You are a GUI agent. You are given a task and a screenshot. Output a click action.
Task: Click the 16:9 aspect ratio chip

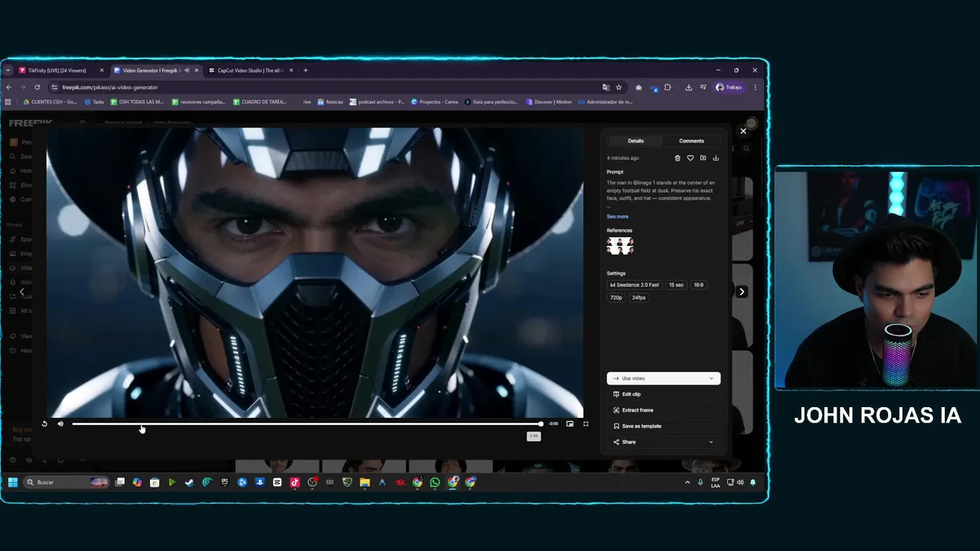coord(698,285)
